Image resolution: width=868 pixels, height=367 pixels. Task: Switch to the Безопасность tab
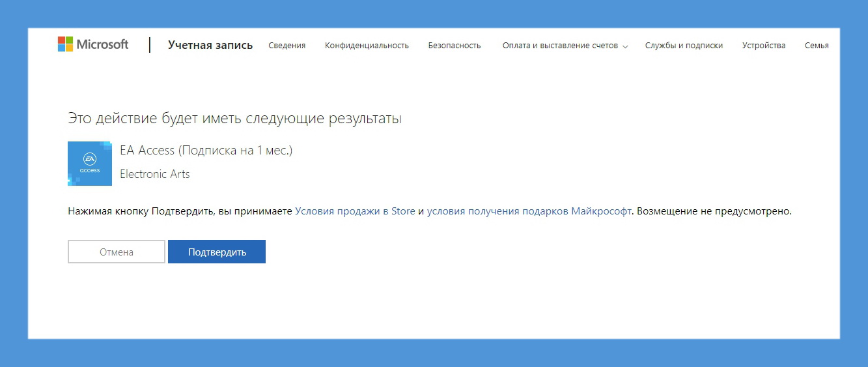pos(454,46)
